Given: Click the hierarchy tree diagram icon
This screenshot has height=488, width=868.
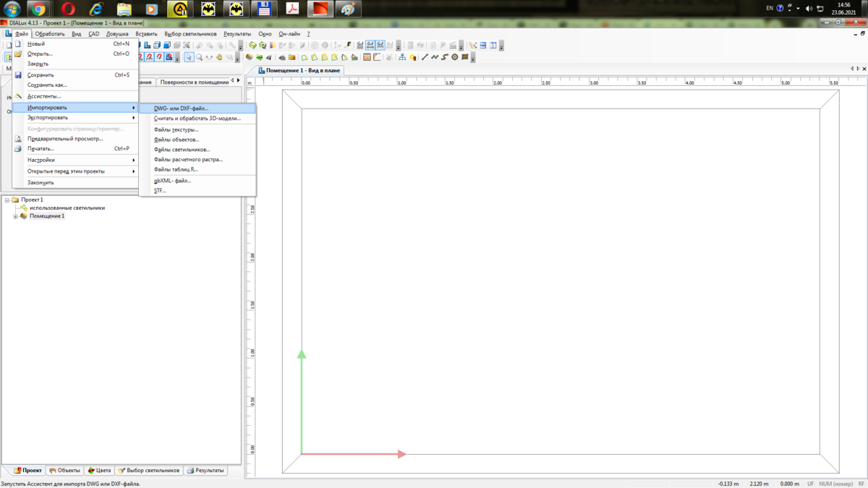Looking at the screenshot, I should 402,57.
